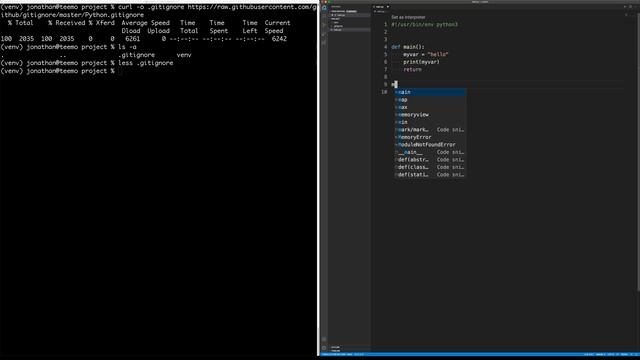Image resolution: width=640 pixels, height=360 pixels.
Task: Click 'less .gitignore' command in terminal
Action: click(145, 63)
